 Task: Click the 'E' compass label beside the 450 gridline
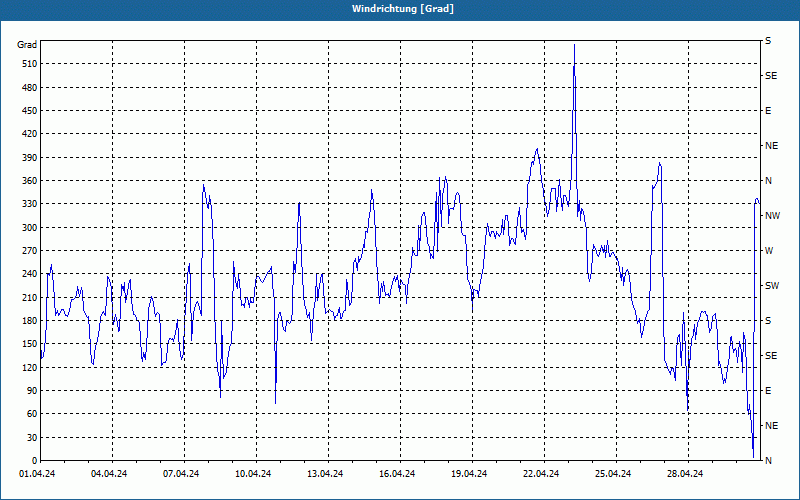768,111
